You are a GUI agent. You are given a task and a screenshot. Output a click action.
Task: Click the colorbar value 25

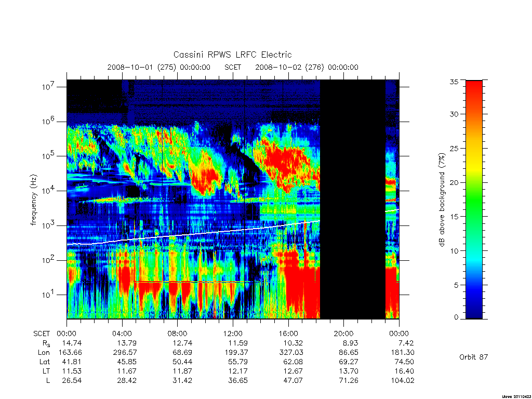click(454, 148)
